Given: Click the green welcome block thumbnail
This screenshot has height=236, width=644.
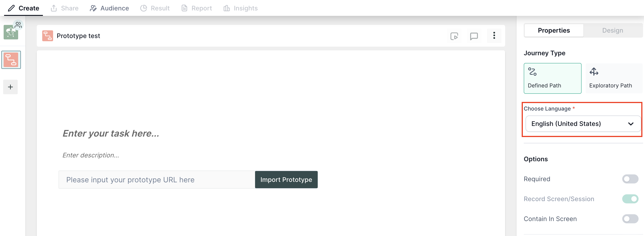Looking at the screenshot, I should [11, 32].
